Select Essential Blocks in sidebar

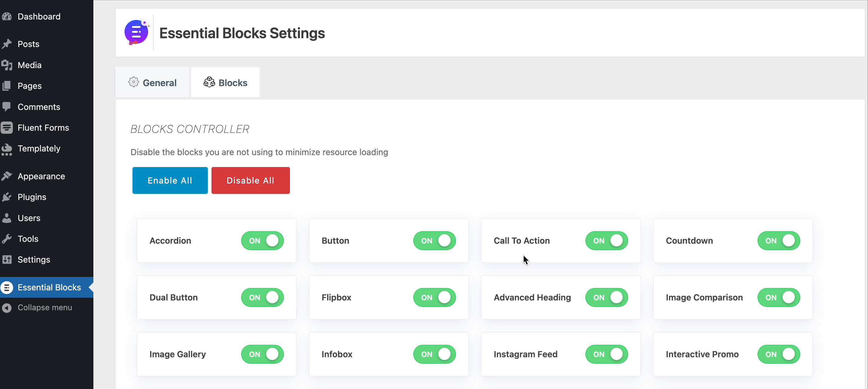click(46, 287)
